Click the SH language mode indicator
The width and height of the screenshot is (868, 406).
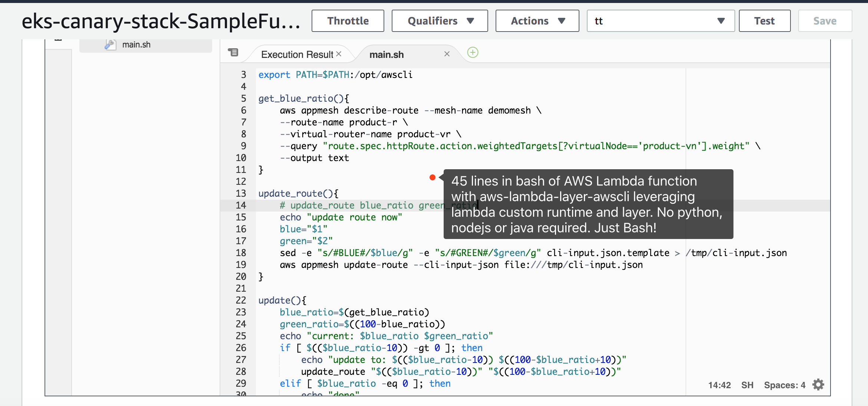pos(747,385)
